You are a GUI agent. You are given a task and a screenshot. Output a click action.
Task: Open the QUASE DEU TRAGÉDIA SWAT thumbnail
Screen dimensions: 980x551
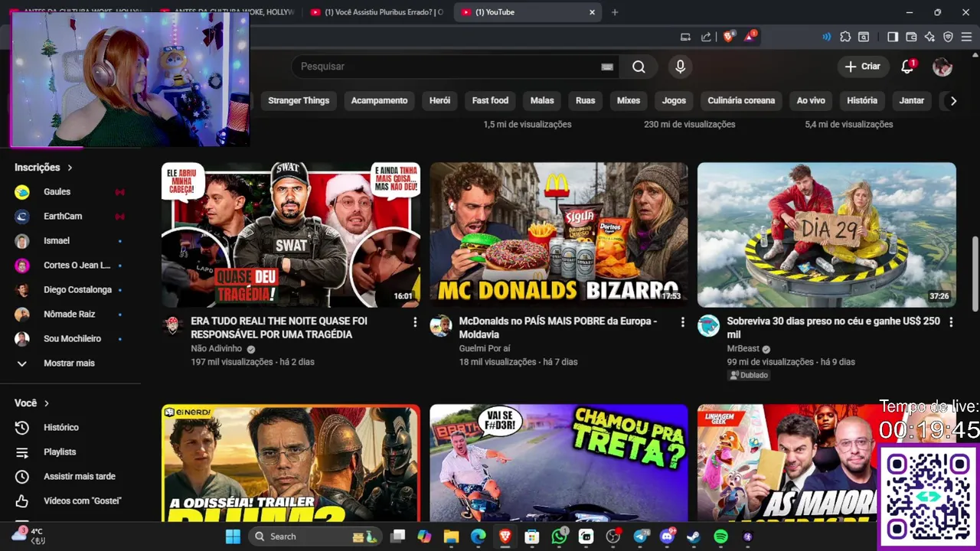click(x=291, y=235)
